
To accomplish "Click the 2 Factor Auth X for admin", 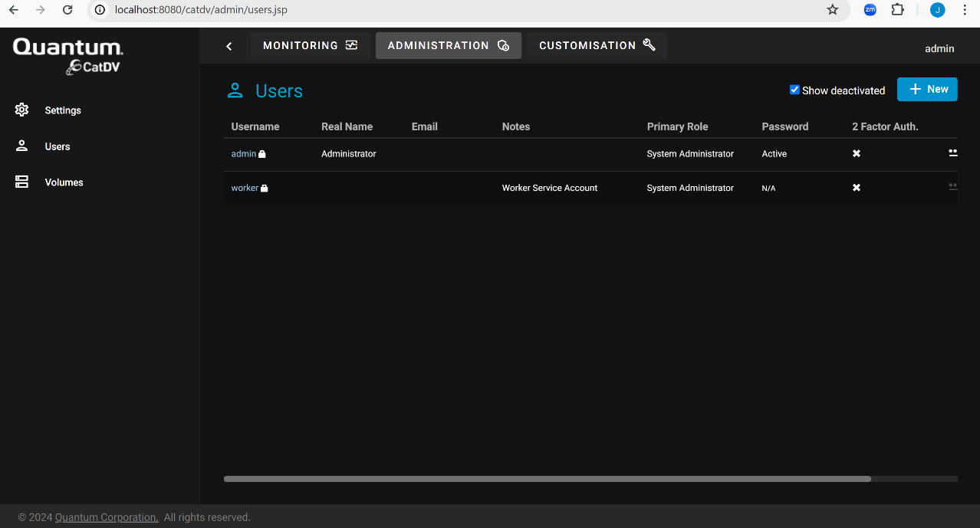I will coord(857,154).
